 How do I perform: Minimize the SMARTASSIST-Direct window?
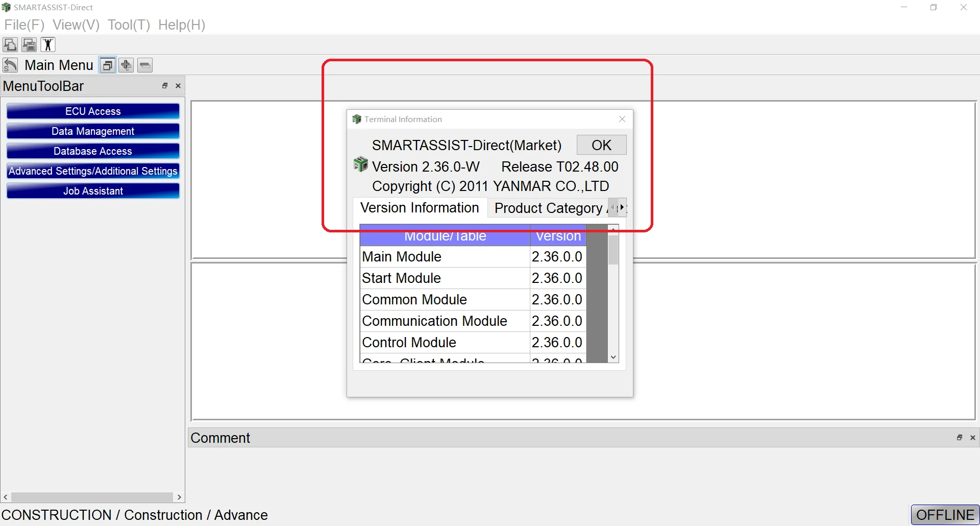904,7
